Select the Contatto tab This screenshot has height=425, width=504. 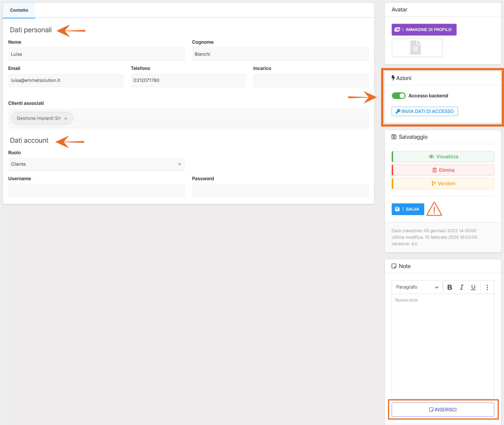tap(19, 10)
